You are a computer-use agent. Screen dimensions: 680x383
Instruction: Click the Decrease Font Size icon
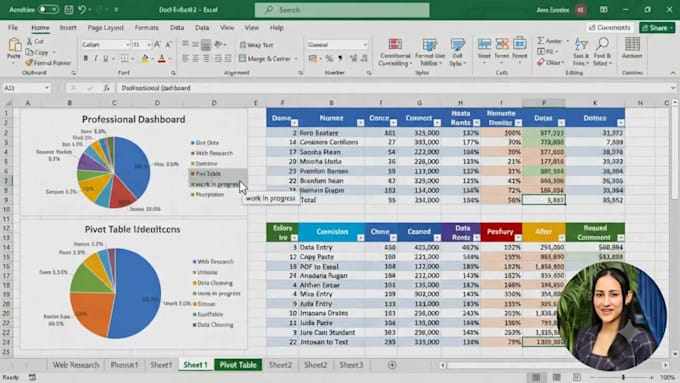(169, 44)
